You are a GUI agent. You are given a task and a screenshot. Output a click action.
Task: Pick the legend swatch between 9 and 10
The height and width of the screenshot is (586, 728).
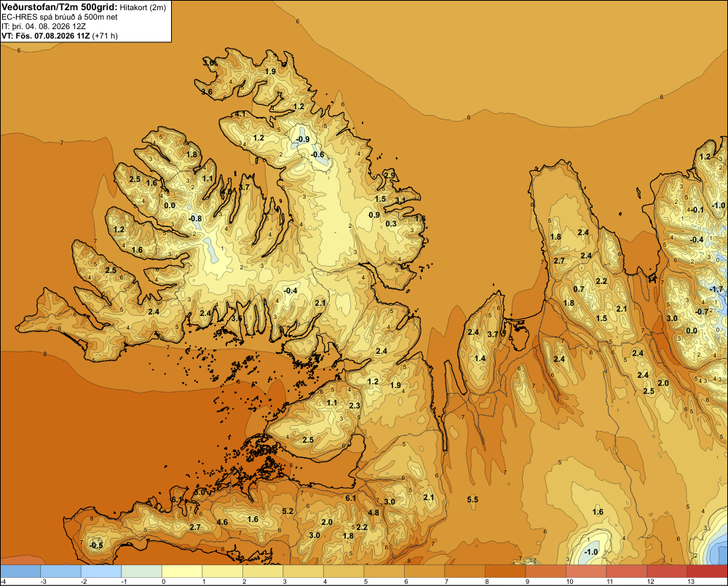click(545, 571)
